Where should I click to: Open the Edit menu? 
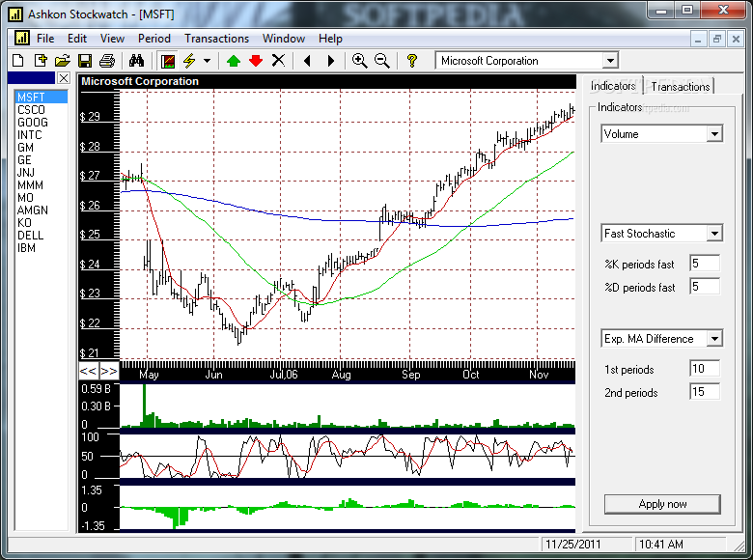[x=77, y=39]
